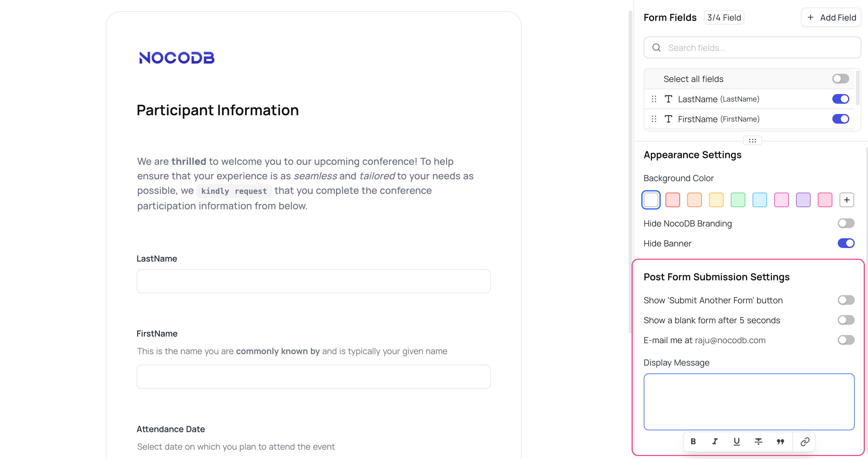The height and width of the screenshot is (459, 868).
Task: Click the search magnifier icon in Form Fields
Action: pyautogui.click(x=656, y=47)
